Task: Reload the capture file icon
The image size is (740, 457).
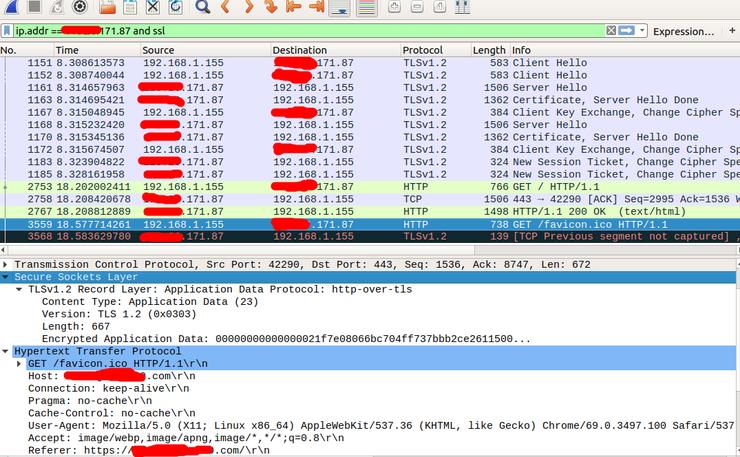Action: [x=176, y=8]
